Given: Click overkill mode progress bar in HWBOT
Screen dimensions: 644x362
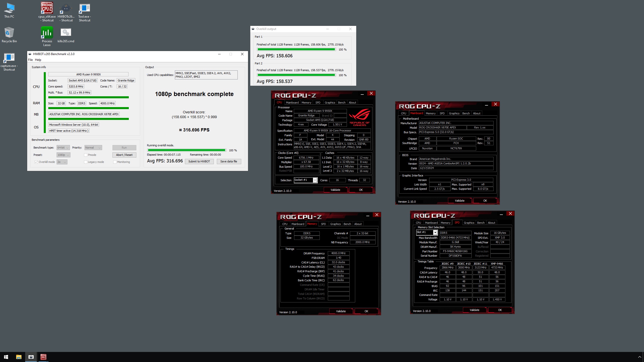Looking at the screenshot, I should (x=186, y=150).
